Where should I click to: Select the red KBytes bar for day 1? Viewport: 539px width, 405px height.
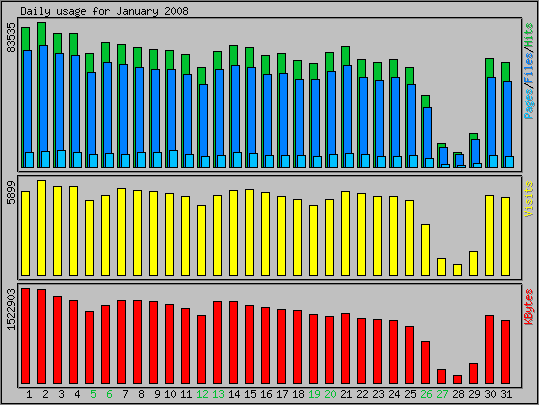[x=26, y=336]
